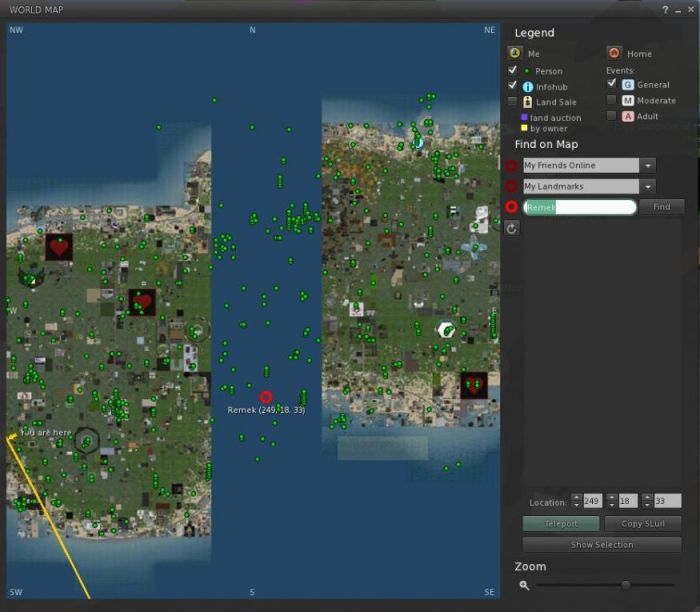Toggle the Adult events checkbox
700x612 pixels.
(612, 116)
